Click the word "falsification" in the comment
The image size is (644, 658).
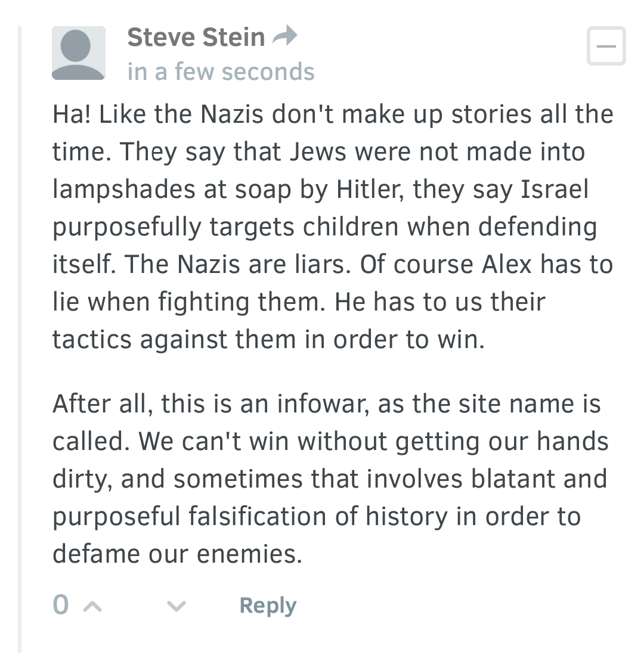click(x=257, y=517)
